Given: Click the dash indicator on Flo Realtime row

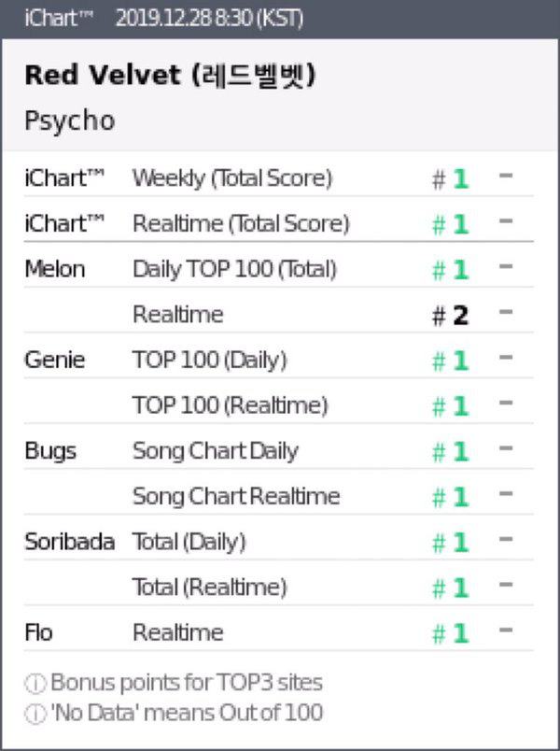Looking at the screenshot, I should tap(506, 631).
